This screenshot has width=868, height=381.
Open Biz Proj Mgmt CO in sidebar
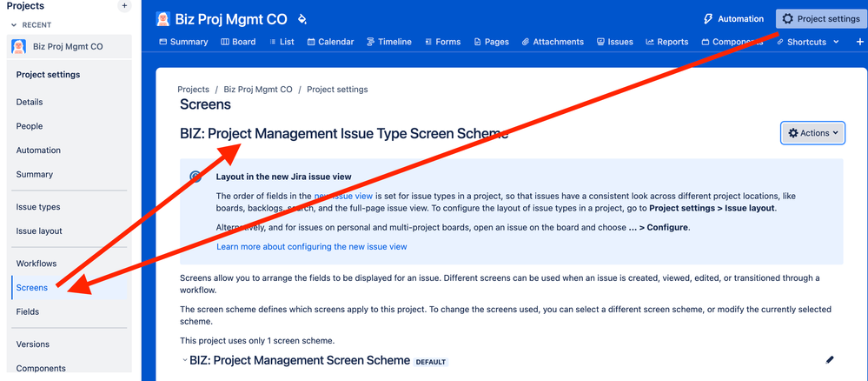click(x=70, y=47)
